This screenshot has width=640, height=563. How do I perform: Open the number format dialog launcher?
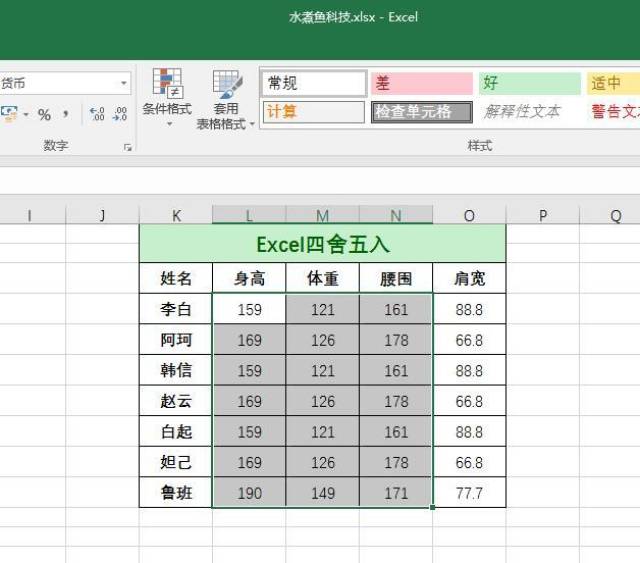tap(128, 147)
